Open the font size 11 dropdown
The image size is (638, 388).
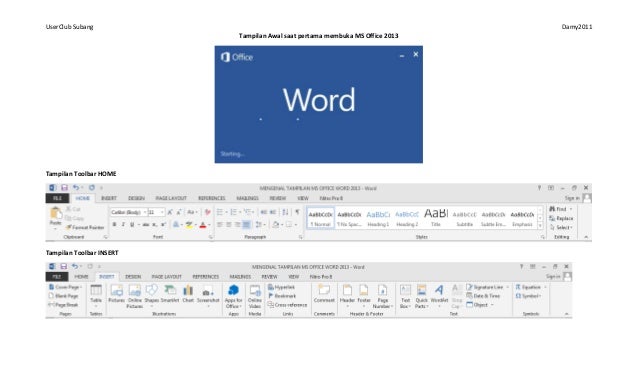[x=162, y=212]
